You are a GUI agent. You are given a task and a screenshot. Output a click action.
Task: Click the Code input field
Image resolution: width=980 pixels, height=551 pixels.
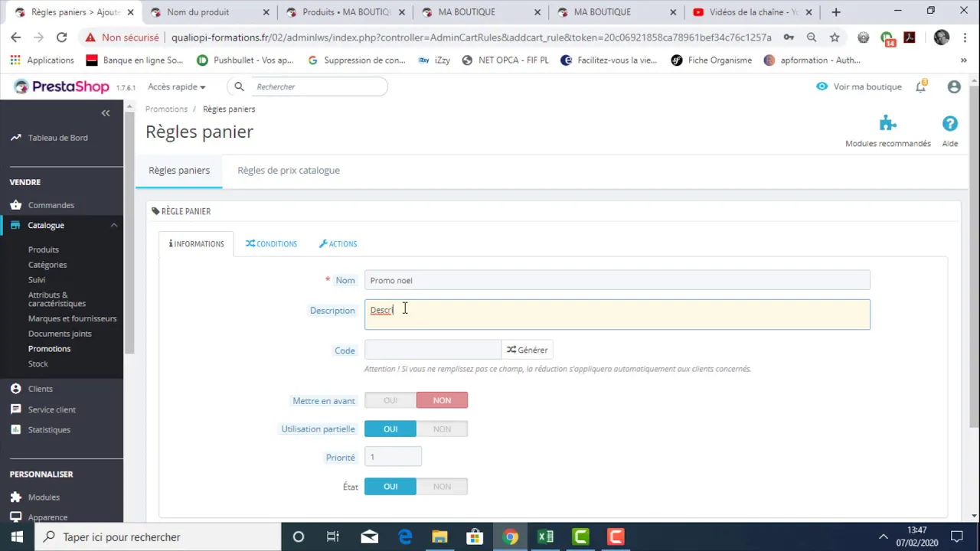(x=433, y=350)
